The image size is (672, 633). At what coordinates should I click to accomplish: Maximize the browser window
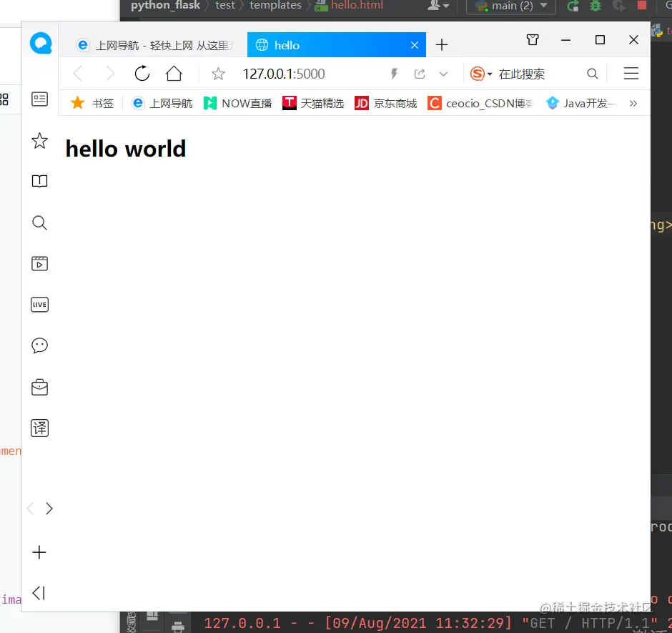click(x=600, y=40)
